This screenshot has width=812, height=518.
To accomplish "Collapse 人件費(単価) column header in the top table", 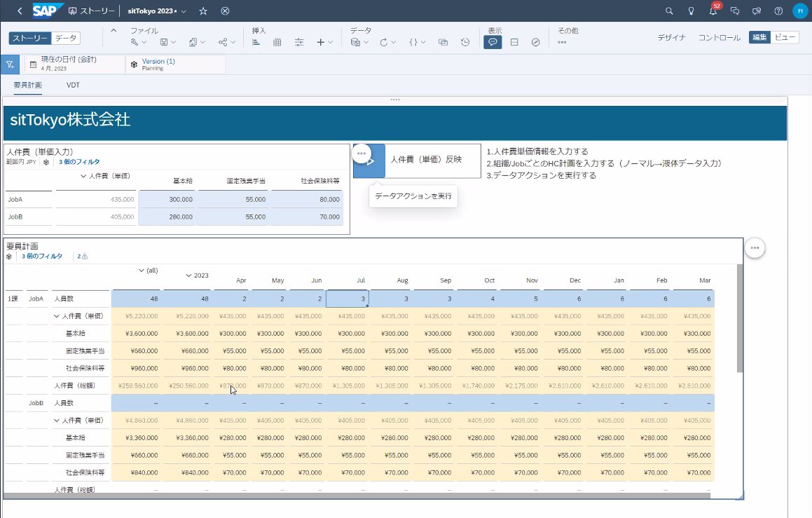I will (x=83, y=176).
